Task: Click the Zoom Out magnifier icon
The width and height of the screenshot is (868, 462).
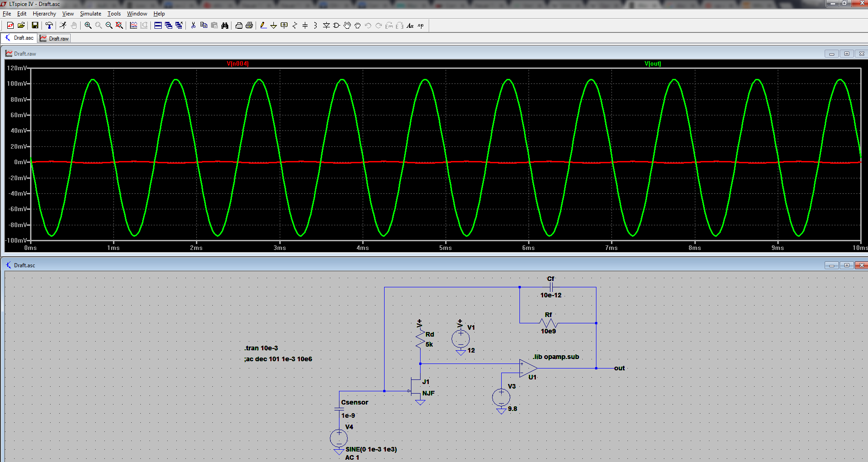Action: coord(109,26)
